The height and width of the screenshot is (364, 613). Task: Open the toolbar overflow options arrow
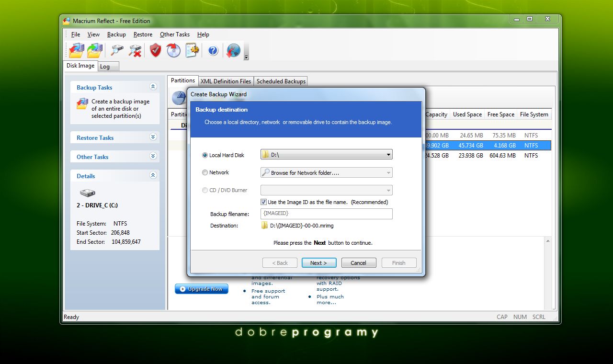coord(246,57)
